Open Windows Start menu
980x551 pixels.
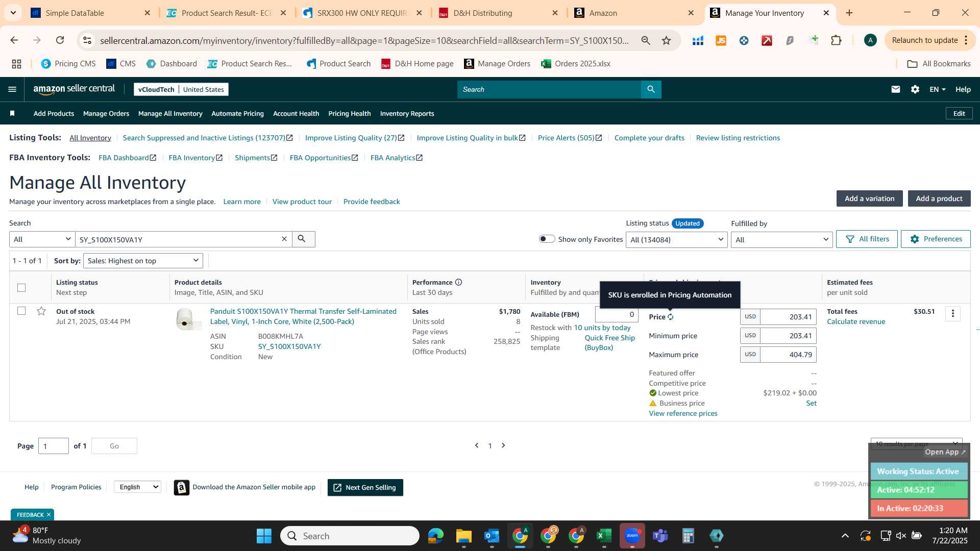[264, 536]
